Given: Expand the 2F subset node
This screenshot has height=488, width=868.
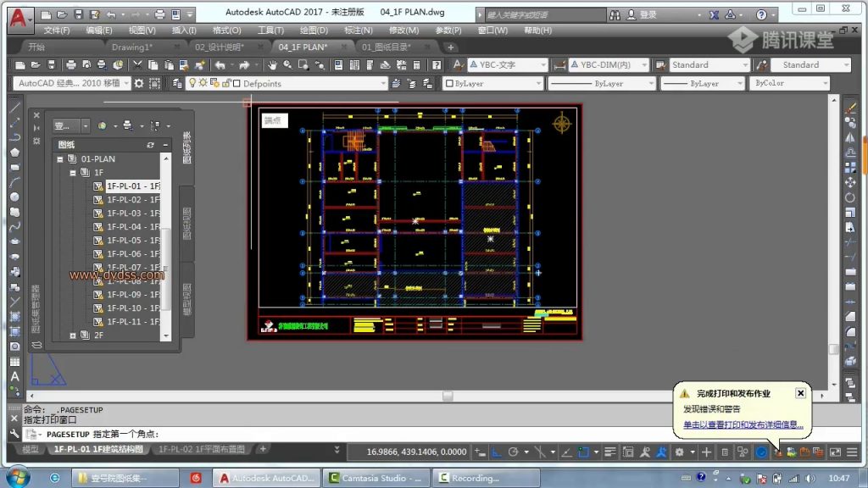Looking at the screenshot, I should (73, 335).
